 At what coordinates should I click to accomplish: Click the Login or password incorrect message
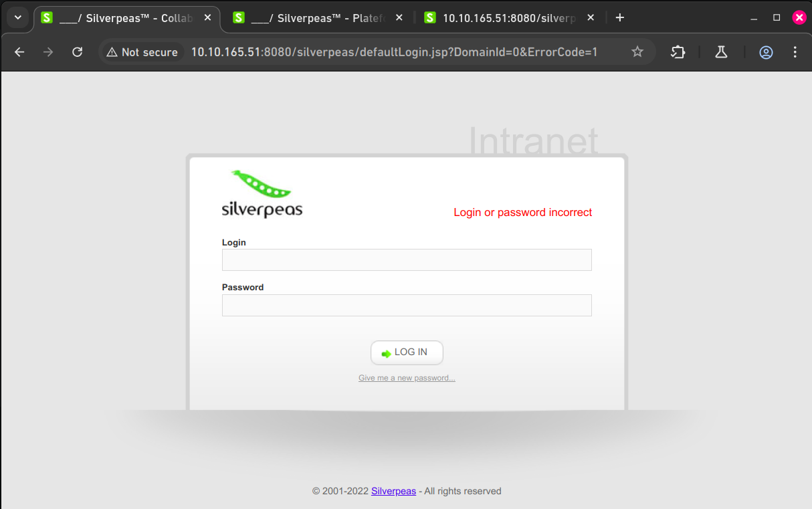[x=523, y=212]
